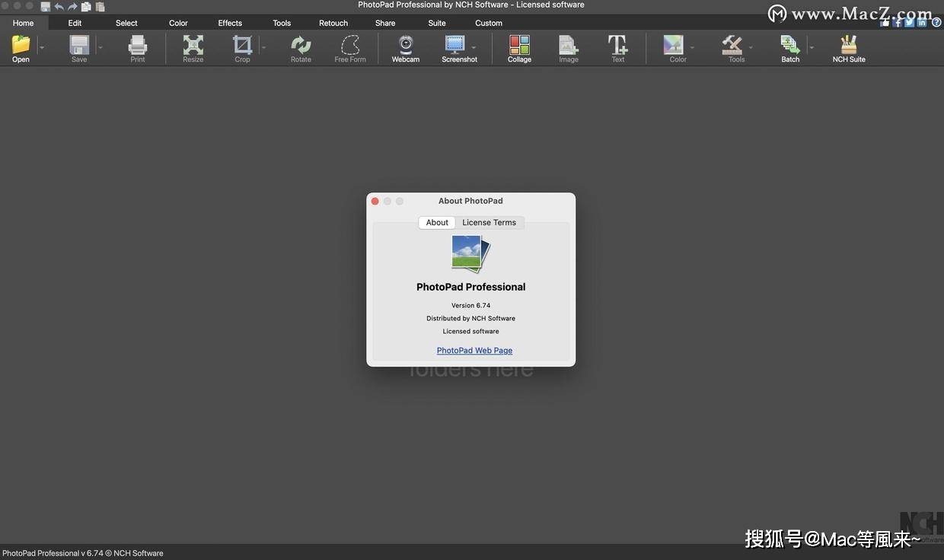Click the Distributed by NCH Software text
Viewport: 944px width, 560px height.
coord(470,318)
